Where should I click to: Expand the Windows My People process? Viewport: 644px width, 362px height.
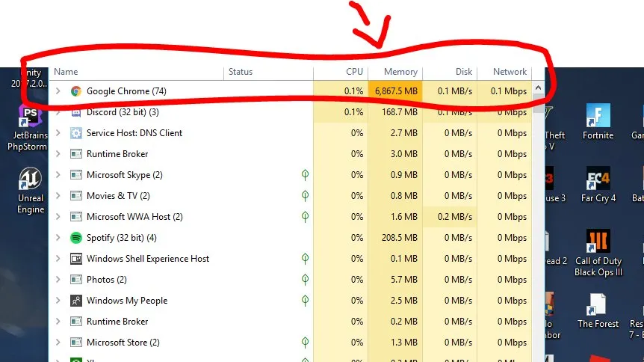pyautogui.click(x=58, y=301)
